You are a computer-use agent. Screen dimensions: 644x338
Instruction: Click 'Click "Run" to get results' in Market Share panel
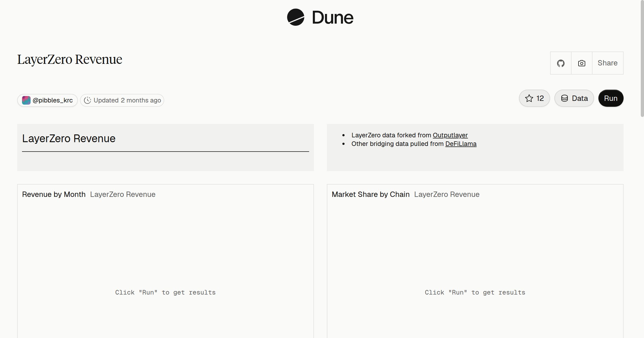click(x=475, y=292)
